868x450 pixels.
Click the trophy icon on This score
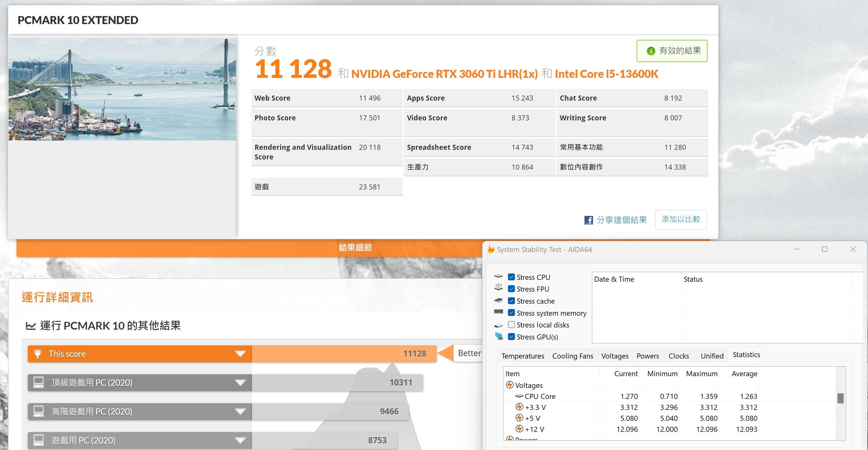[x=38, y=354]
